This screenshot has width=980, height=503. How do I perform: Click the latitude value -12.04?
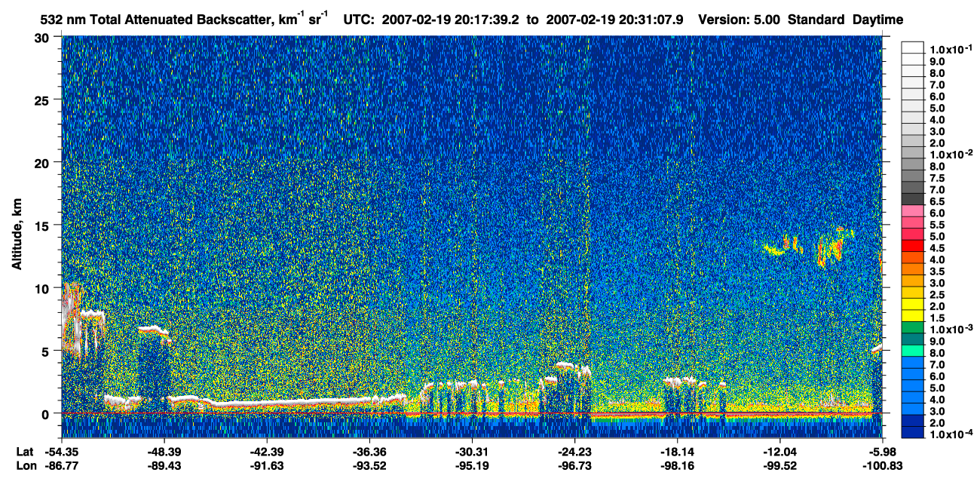(x=779, y=451)
